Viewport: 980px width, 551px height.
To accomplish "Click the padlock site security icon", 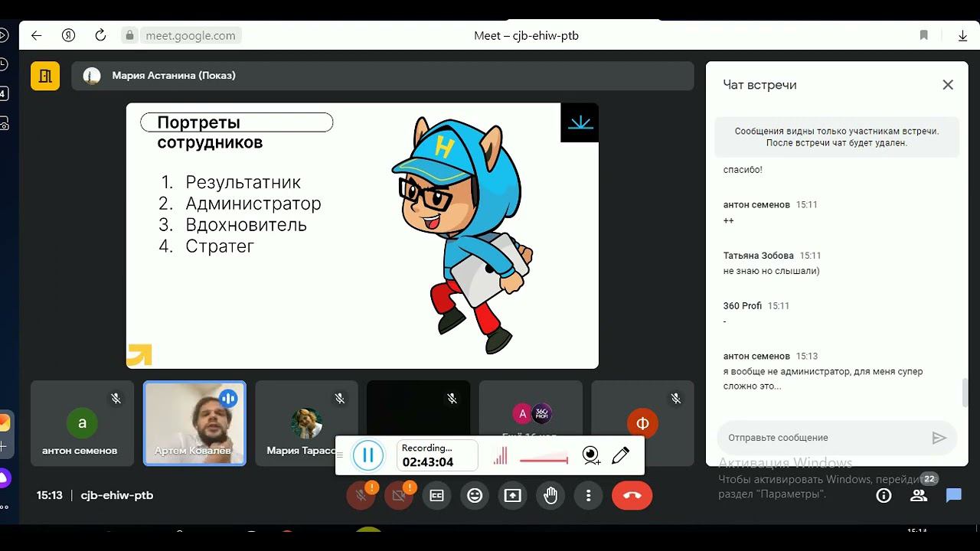I will pyautogui.click(x=129, y=35).
